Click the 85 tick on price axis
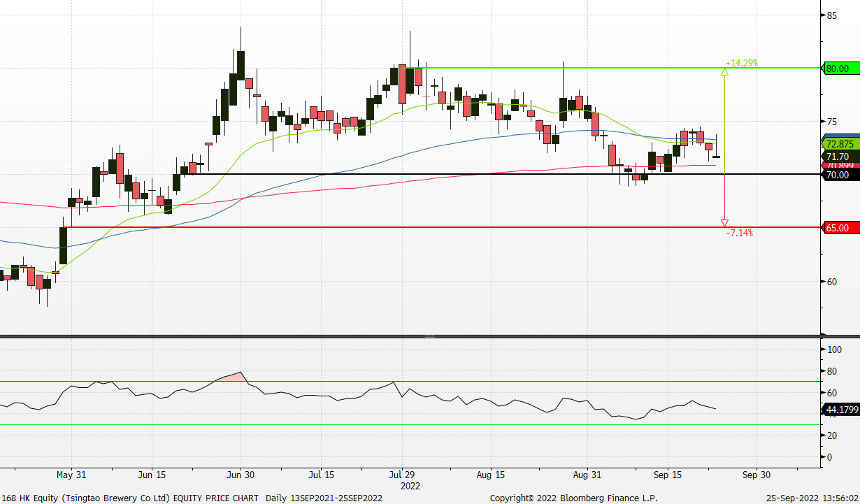Image resolution: width=860 pixels, height=504 pixels. click(832, 15)
